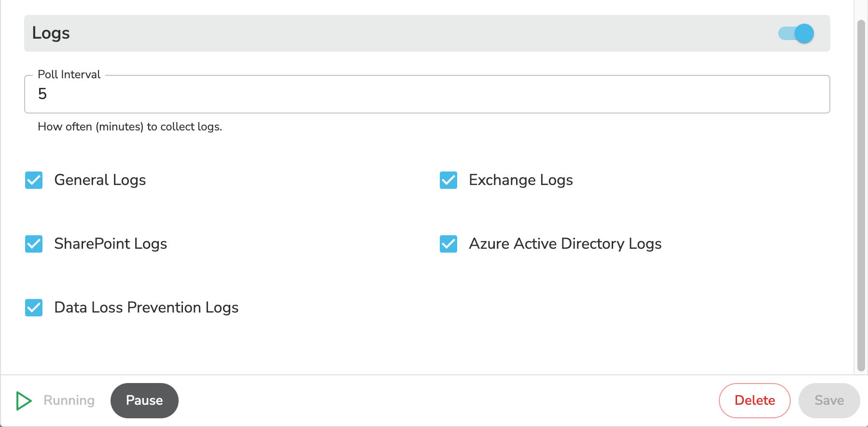Disable the SharePoint Logs checkbox
This screenshot has width=868, height=427.
click(x=34, y=244)
